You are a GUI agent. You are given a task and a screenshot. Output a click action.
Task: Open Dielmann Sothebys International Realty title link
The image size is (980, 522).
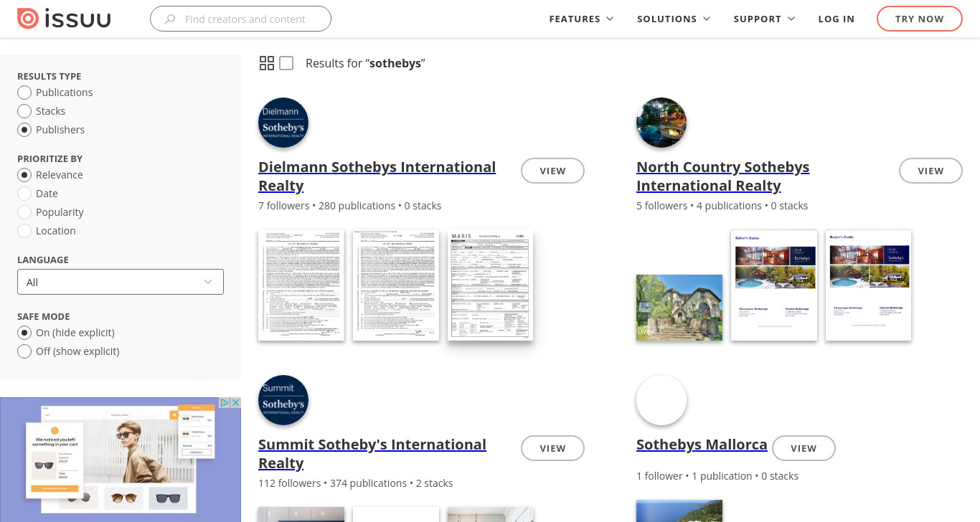(377, 176)
